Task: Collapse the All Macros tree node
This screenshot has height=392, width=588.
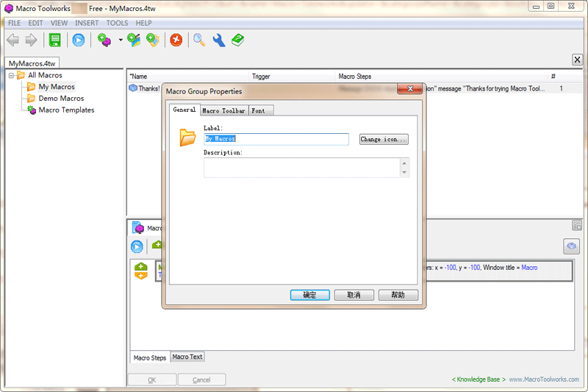Action: [12, 76]
